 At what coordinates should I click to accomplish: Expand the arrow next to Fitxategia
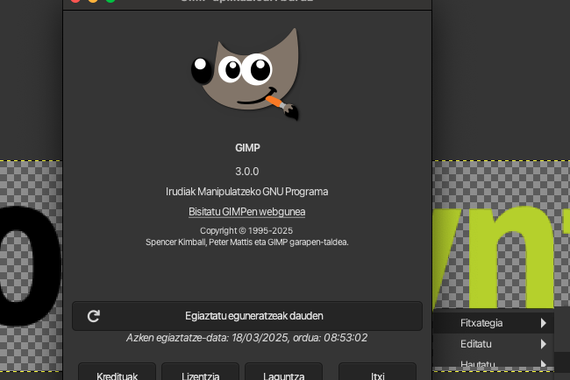pos(543,323)
